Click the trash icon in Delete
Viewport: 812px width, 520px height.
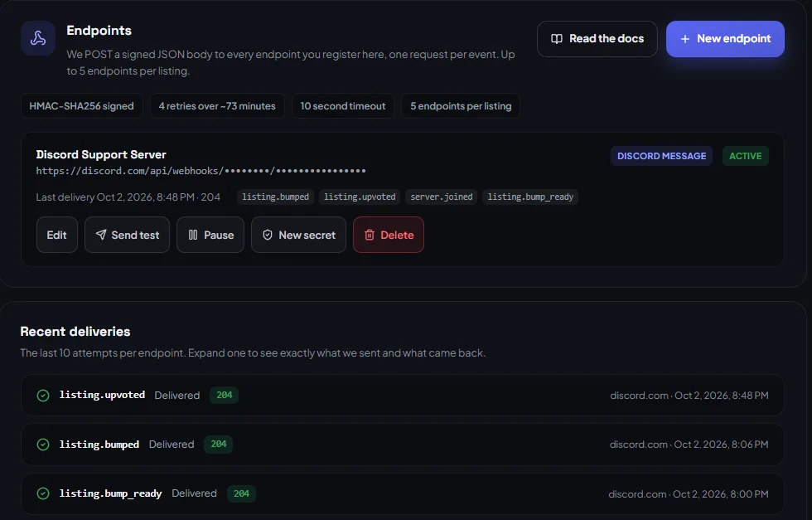pyautogui.click(x=370, y=235)
